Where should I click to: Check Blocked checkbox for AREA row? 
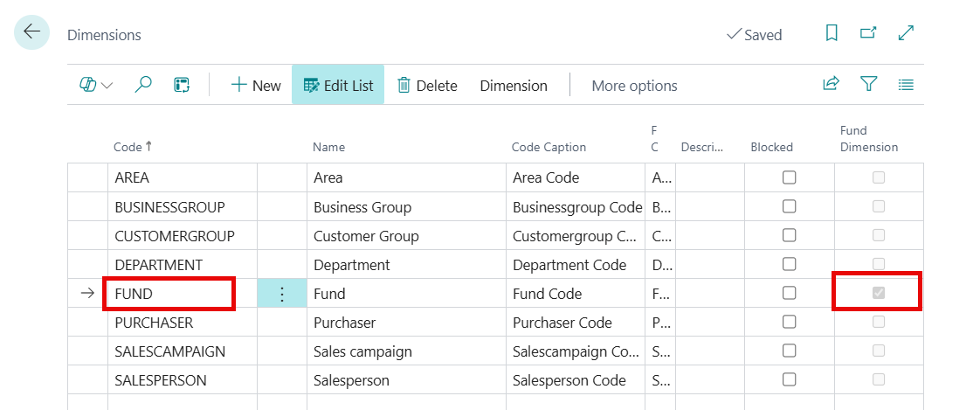[x=789, y=177]
